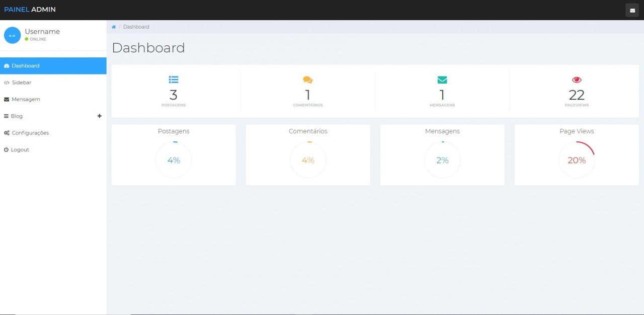The width and height of the screenshot is (644, 315).
Task: Click the red Pageviews eye icon
Action: 577,80
